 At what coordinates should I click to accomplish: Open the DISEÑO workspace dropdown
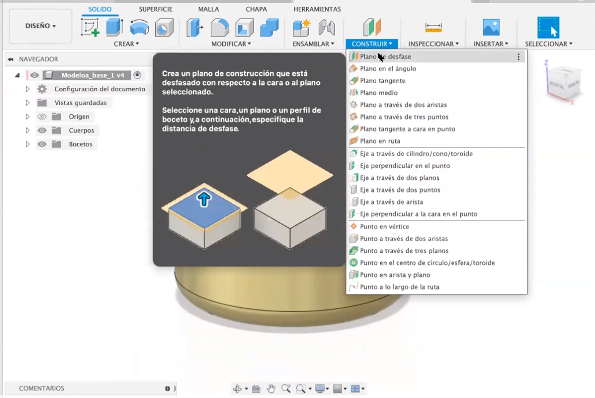41,26
